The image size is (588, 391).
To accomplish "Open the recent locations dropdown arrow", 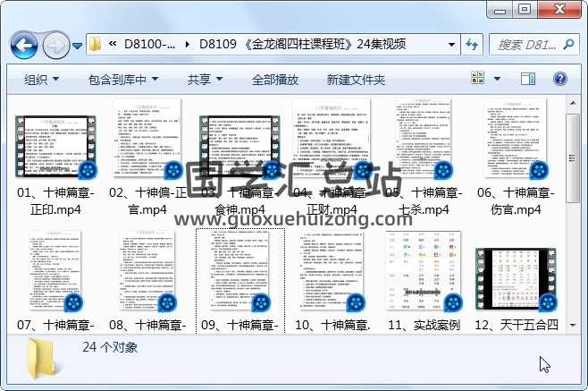I will (78, 45).
